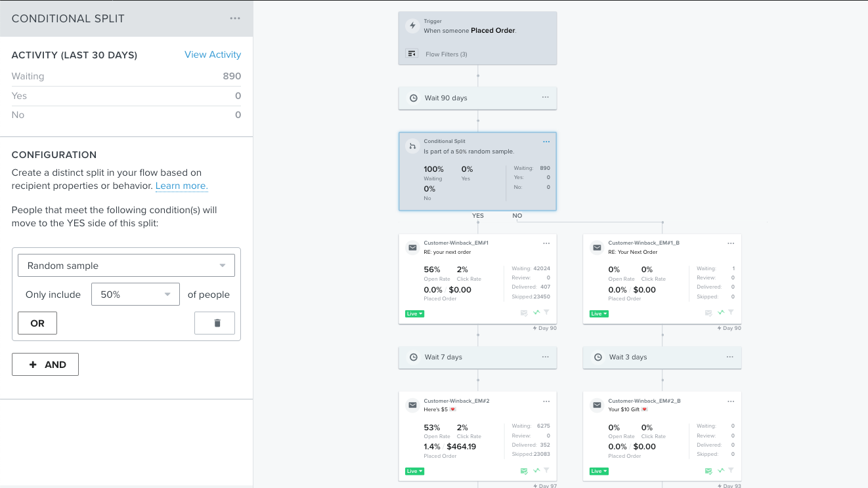Click funnel filter icon on Customer-Winback_EM#2

tap(546, 470)
